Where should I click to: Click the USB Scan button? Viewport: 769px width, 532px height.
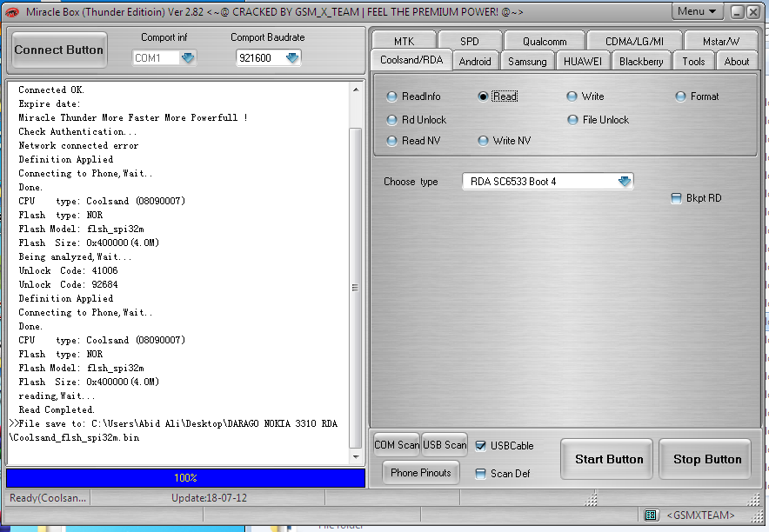445,445
